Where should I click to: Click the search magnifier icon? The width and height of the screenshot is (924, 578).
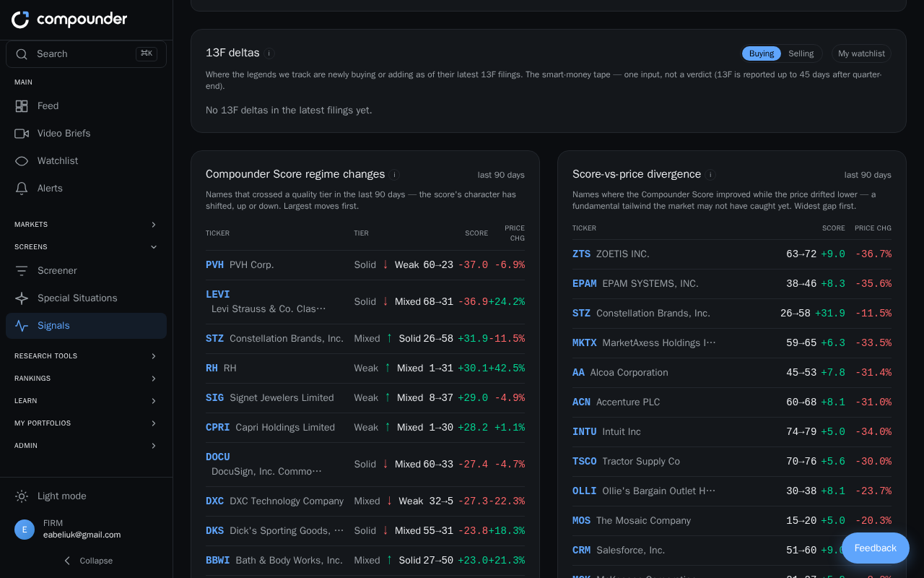(x=22, y=54)
